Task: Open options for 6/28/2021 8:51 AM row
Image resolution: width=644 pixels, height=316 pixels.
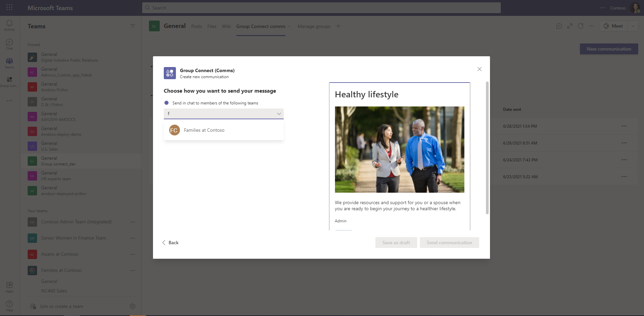Action: point(624,143)
